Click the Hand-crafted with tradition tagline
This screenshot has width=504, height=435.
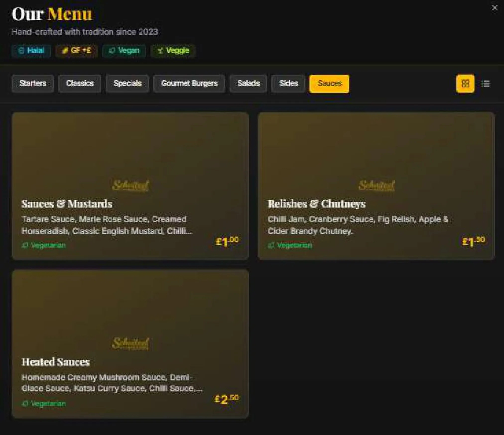click(x=85, y=32)
